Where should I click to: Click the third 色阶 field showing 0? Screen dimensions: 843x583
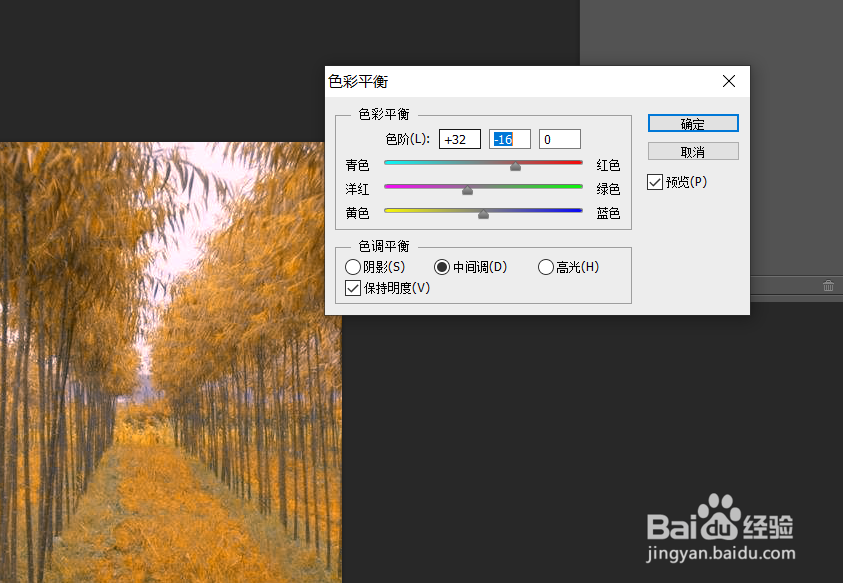tap(560, 139)
